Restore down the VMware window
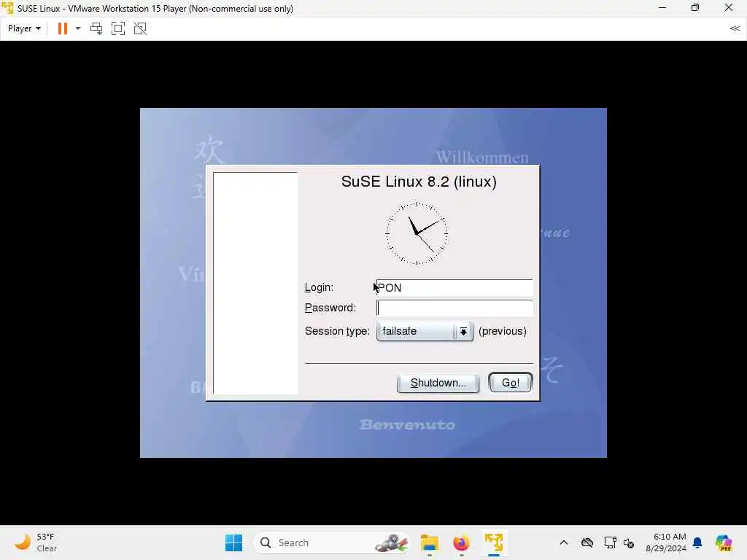This screenshot has width=747, height=560. pyautogui.click(x=695, y=8)
